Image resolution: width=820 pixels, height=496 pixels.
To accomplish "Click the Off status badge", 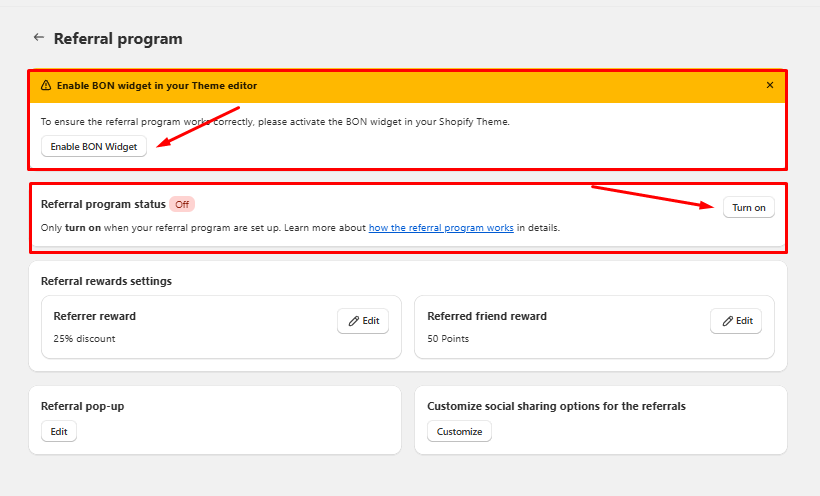I will click(182, 204).
